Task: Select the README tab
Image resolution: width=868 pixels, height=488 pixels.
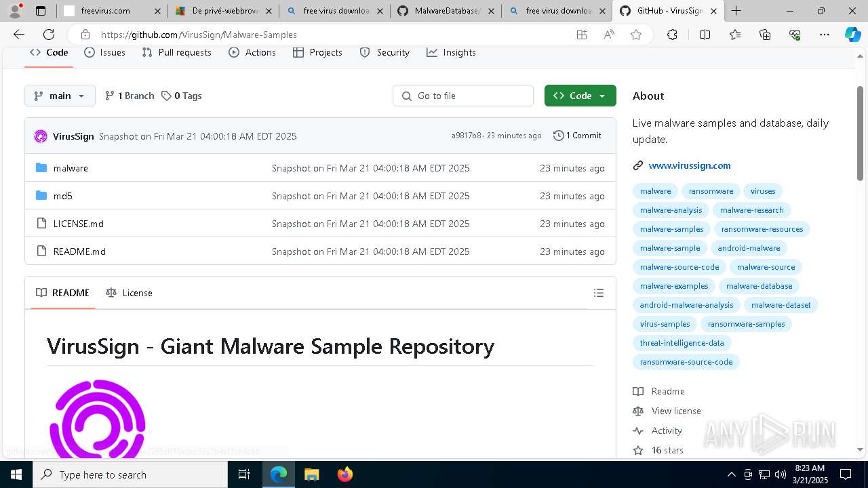Action: coord(62,293)
